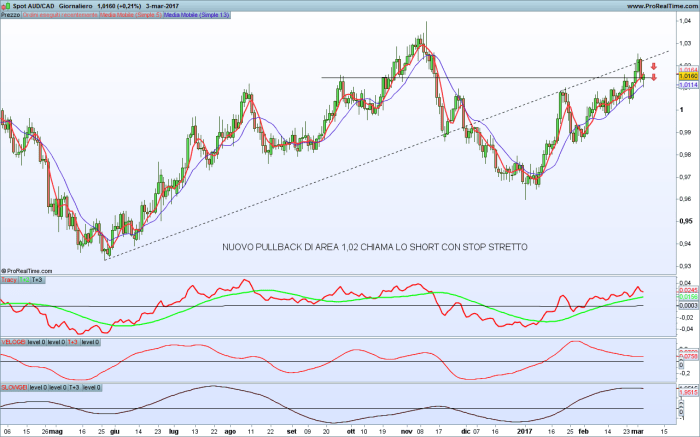Click the T+3 label in Tracy panel
700x437 pixels.
point(38,281)
